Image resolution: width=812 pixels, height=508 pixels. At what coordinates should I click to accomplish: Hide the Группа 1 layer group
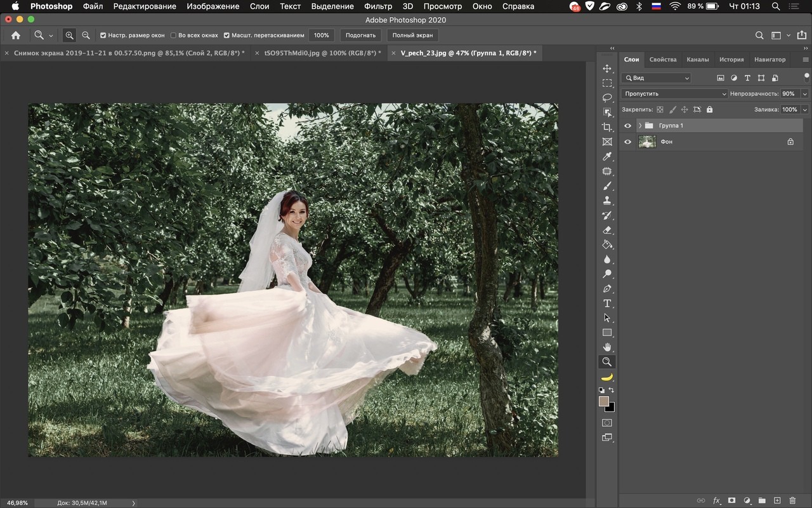point(628,126)
